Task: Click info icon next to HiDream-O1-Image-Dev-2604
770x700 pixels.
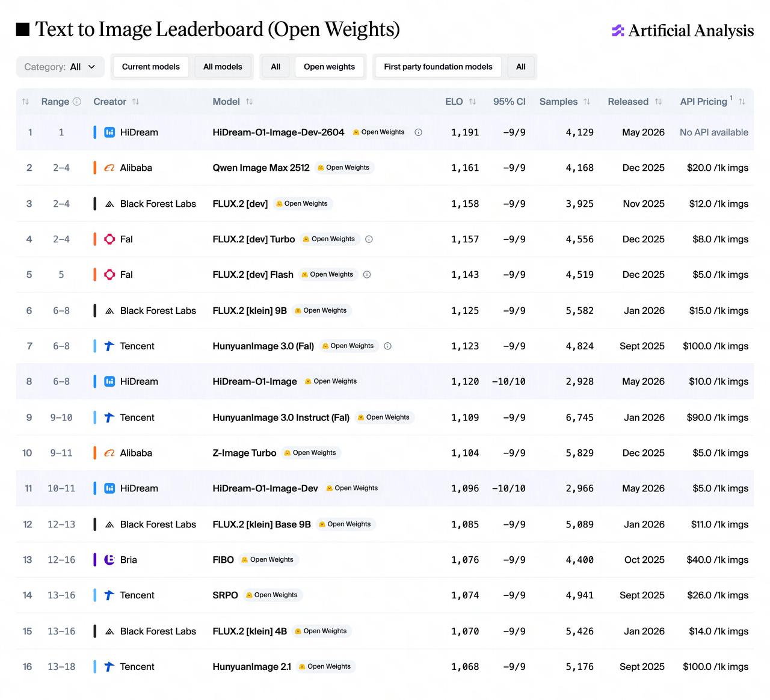Action: coord(419,132)
